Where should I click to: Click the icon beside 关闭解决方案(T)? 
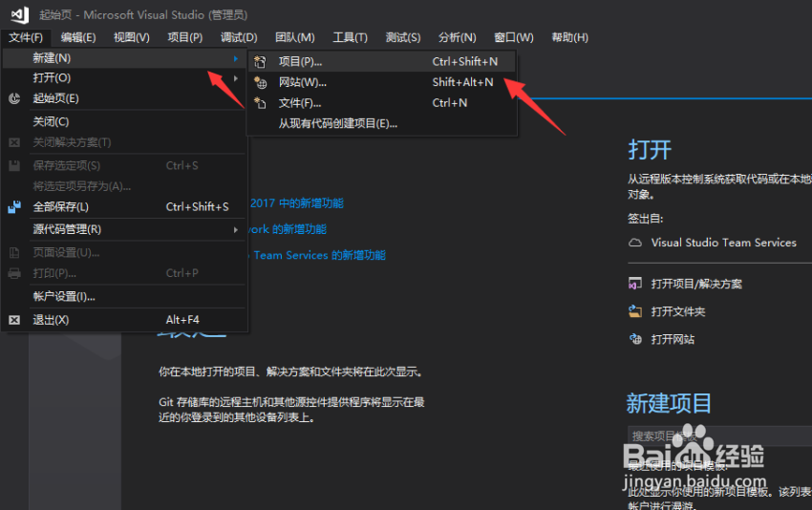click(14, 142)
